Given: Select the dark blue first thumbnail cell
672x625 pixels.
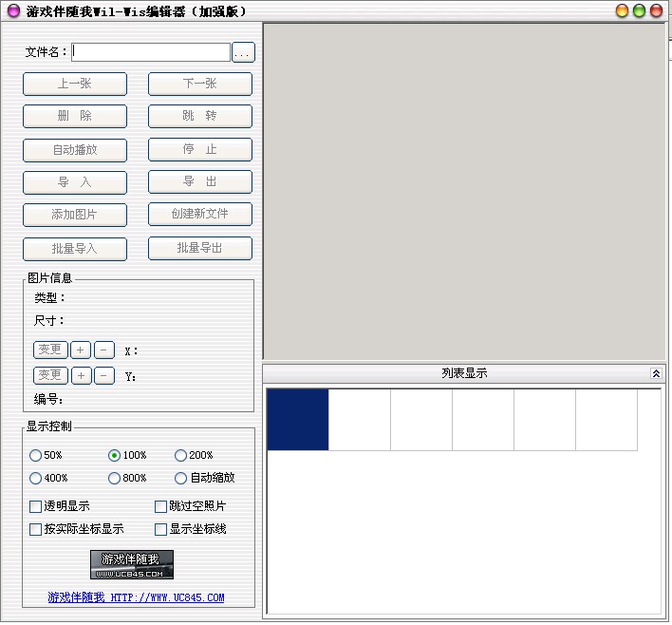Looking at the screenshot, I should (297, 419).
